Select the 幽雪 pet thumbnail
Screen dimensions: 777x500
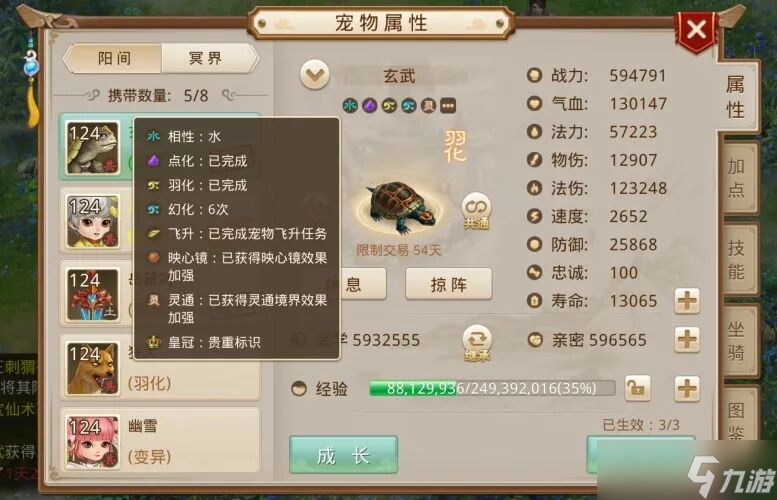(92, 441)
